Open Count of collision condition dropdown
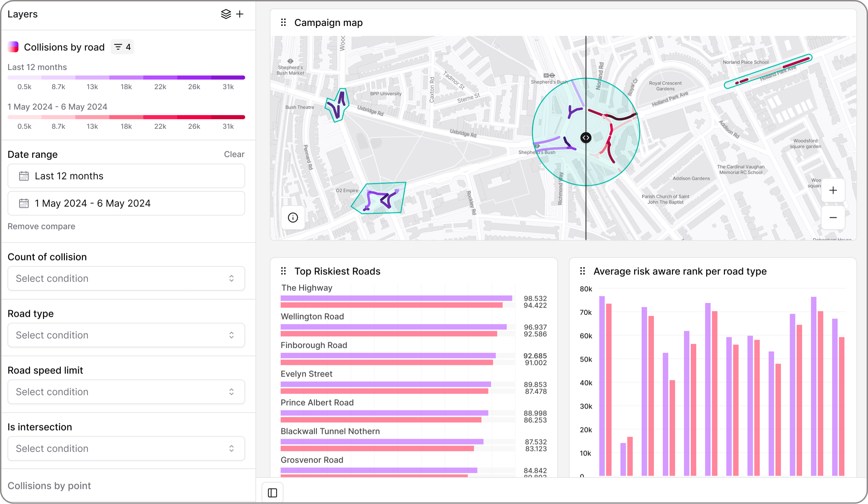 click(x=126, y=278)
